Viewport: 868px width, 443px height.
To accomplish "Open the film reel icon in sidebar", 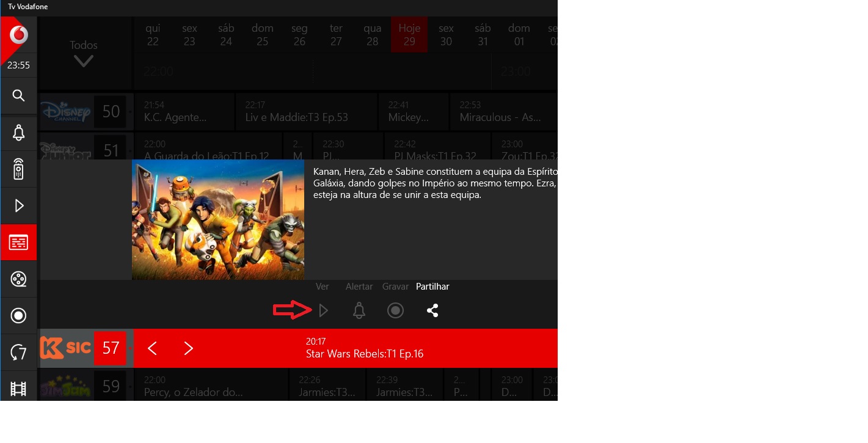I will pyautogui.click(x=19, y=279).
